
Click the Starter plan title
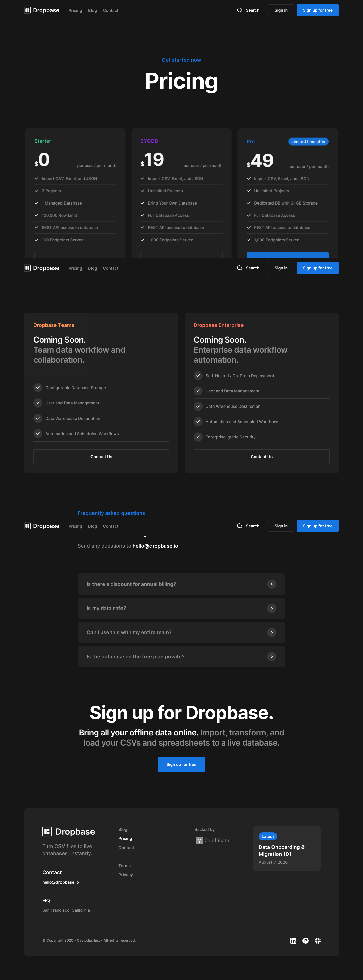43,141
